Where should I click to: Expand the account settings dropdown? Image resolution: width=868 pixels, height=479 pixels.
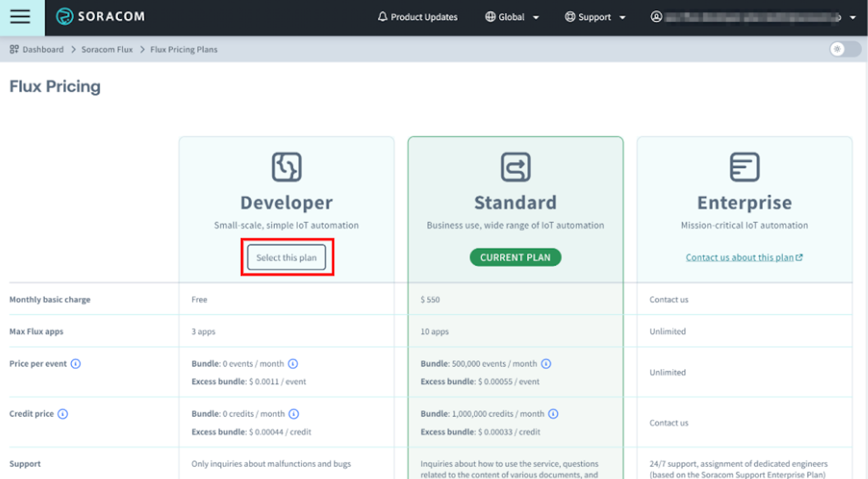tap(852, 17)
